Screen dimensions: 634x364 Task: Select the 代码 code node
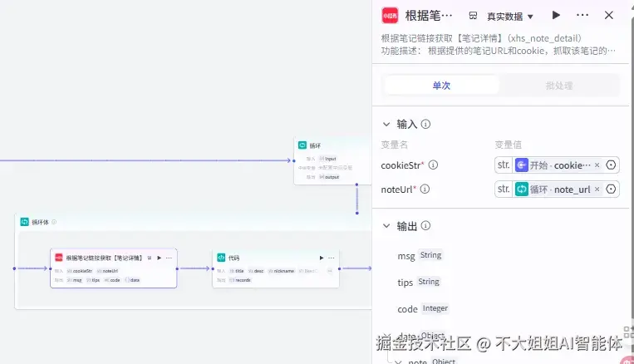click(x=276, y=268)
